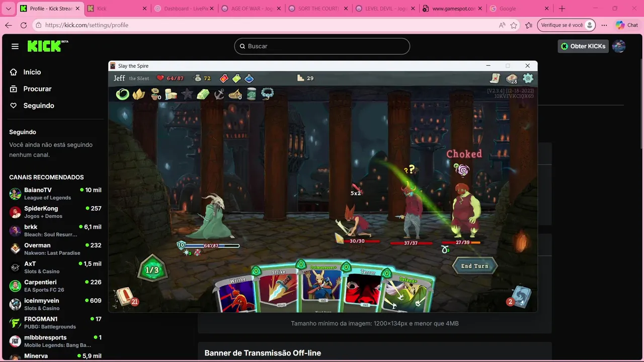Click the wooden boat relic icon

coord(235,94)
